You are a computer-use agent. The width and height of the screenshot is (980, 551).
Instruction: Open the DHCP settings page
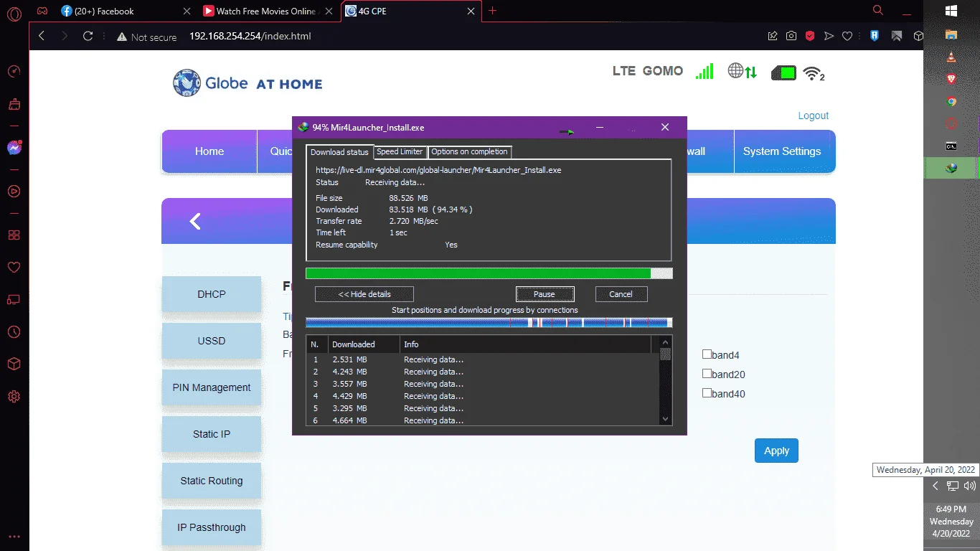[x=212, y=294]
